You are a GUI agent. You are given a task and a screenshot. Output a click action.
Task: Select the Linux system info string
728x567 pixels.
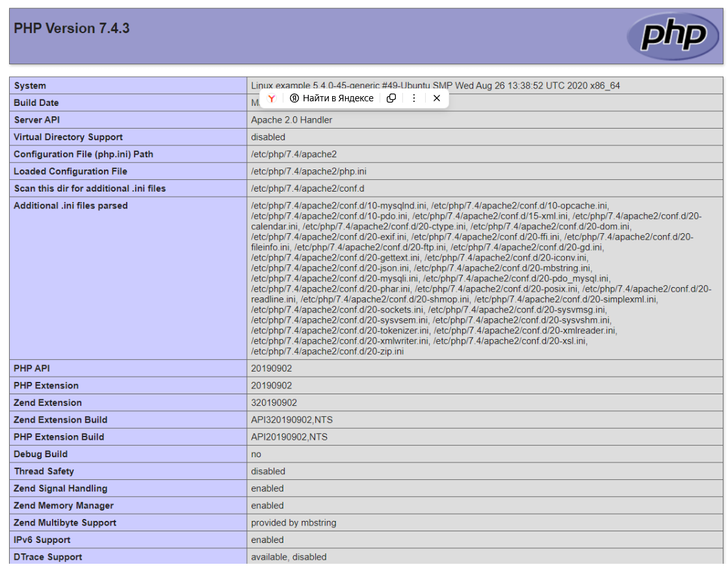pos(435,86)
